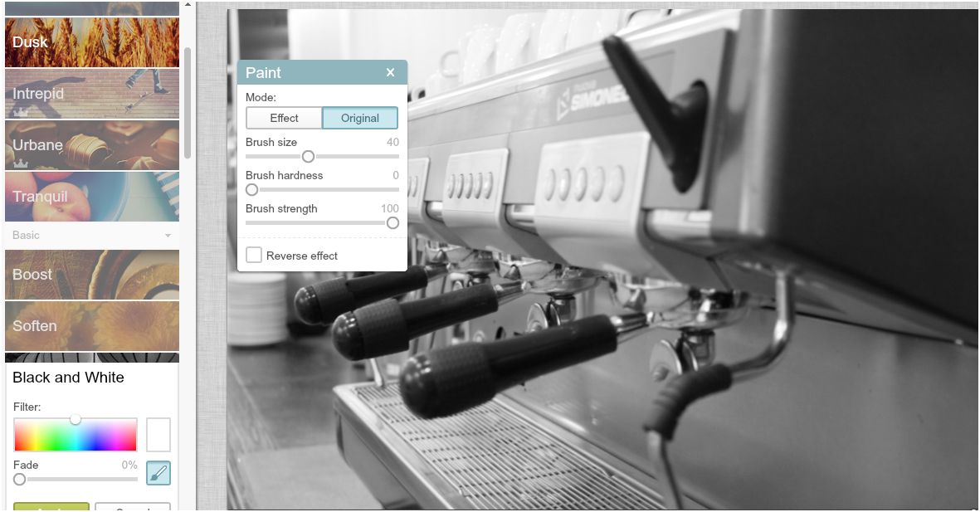Click the crown icon on Intrepid

click(20, 111)
